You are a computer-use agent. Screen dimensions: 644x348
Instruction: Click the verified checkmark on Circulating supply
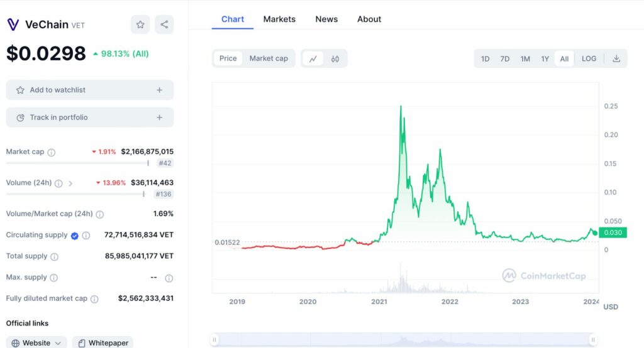click(74, 236)
